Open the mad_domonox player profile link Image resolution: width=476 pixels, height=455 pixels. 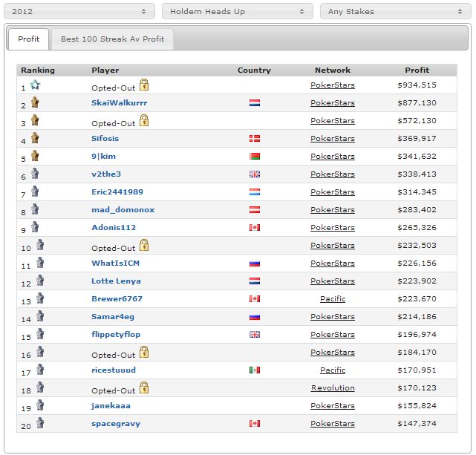tap(123, 209)
